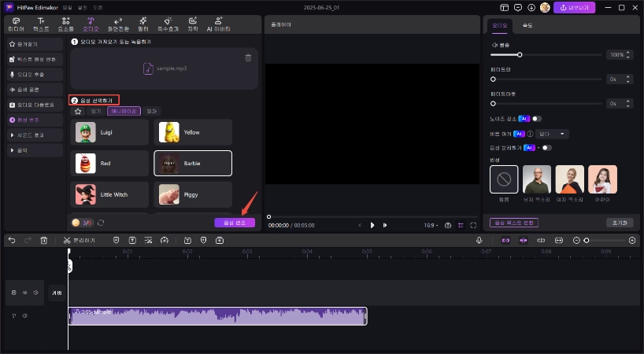This screenshot has height=354, width=644.
Task: Click the 음성 텍스트 변환 button
Action: point(514,223)
